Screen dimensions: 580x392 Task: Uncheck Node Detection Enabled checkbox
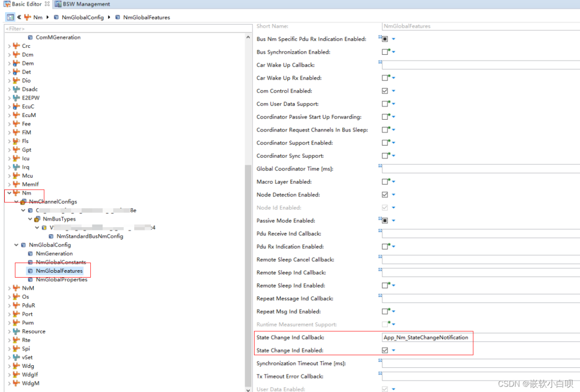tap(385, 194)
